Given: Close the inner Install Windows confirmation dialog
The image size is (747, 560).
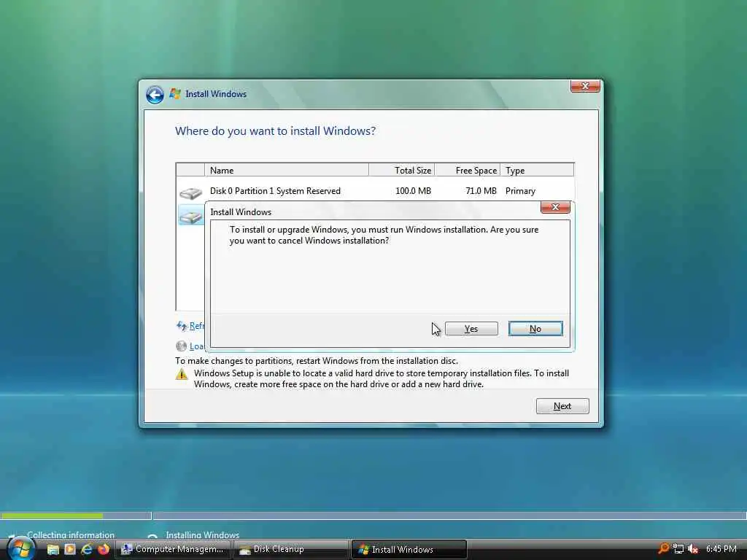Looking at the screenshot, I should tap(555, 207).
